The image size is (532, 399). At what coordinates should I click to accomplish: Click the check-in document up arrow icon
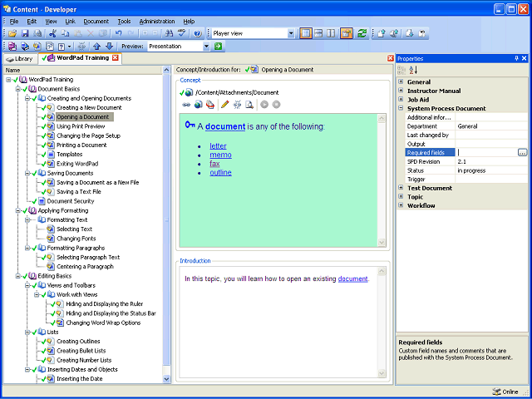coord(382,33)
